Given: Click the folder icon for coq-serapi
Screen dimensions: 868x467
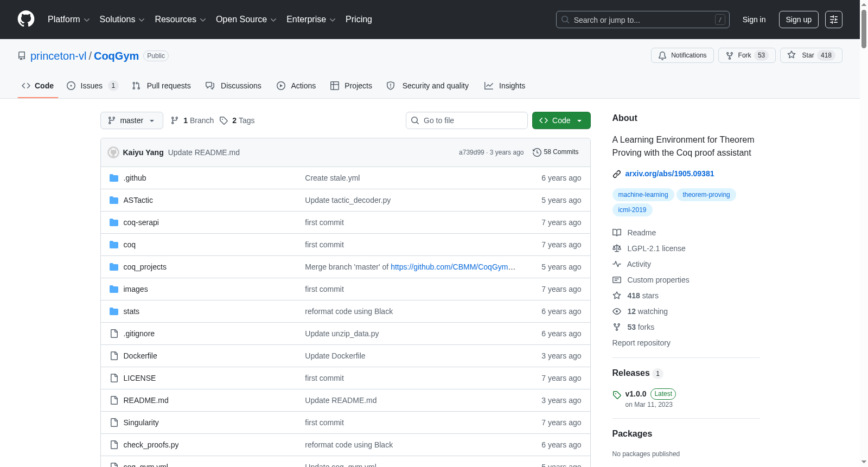Looking at the screenshot, I should tap(114, 222).
